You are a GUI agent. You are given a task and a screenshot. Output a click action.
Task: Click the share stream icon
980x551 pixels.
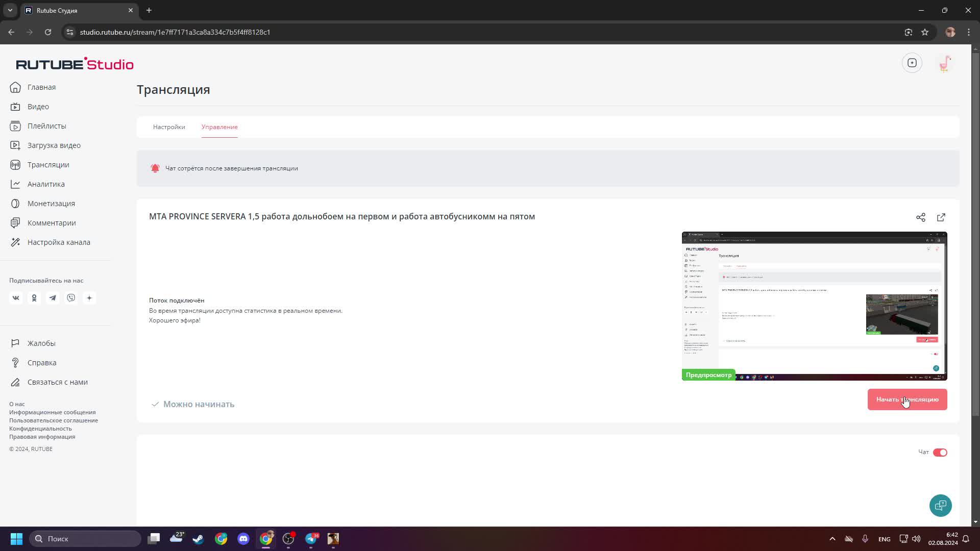pyautogui.click(x=920, y=217)
